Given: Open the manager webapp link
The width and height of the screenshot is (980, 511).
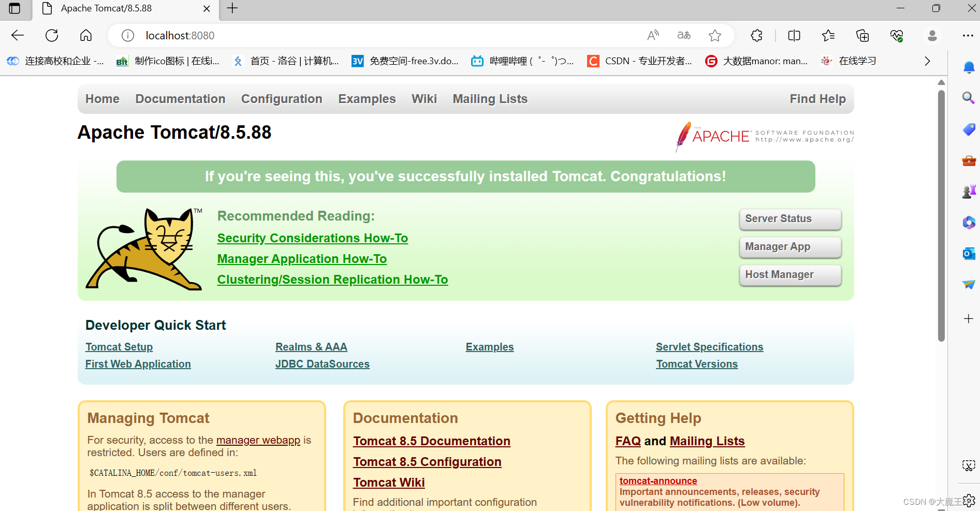Looking at the screenshot, I should [258, 440].
